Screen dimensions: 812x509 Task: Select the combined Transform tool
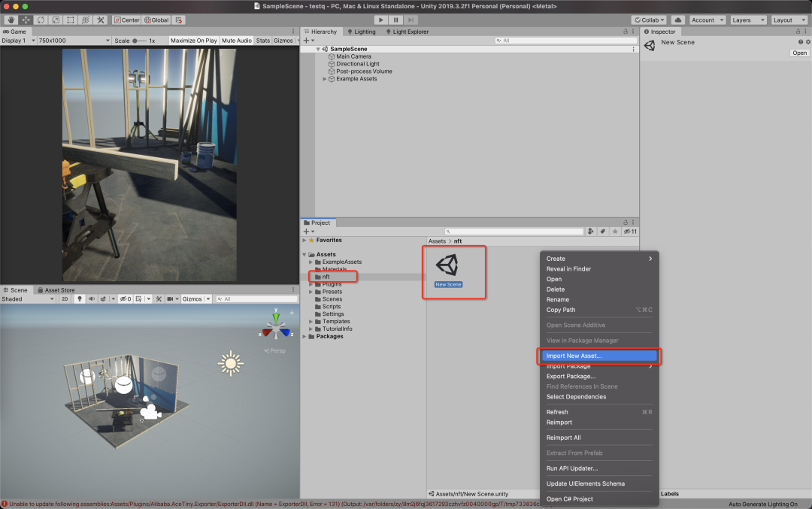tap(86, 20)
